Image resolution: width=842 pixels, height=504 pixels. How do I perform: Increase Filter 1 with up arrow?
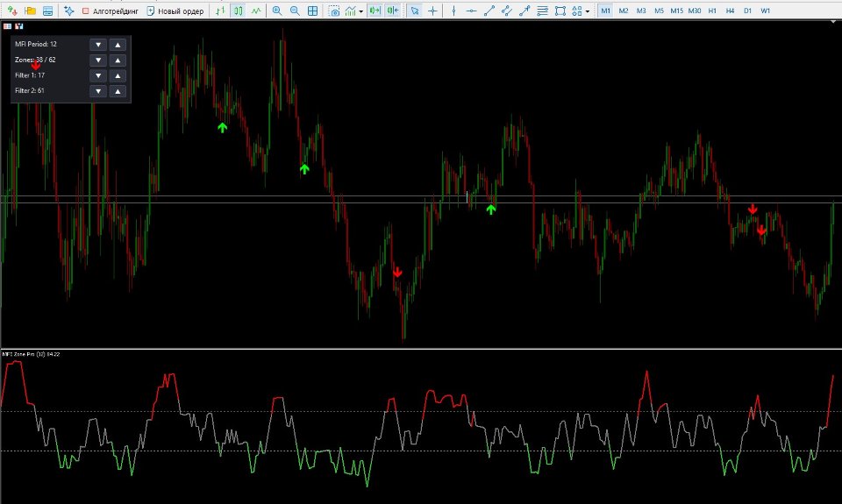pos(118,75)
